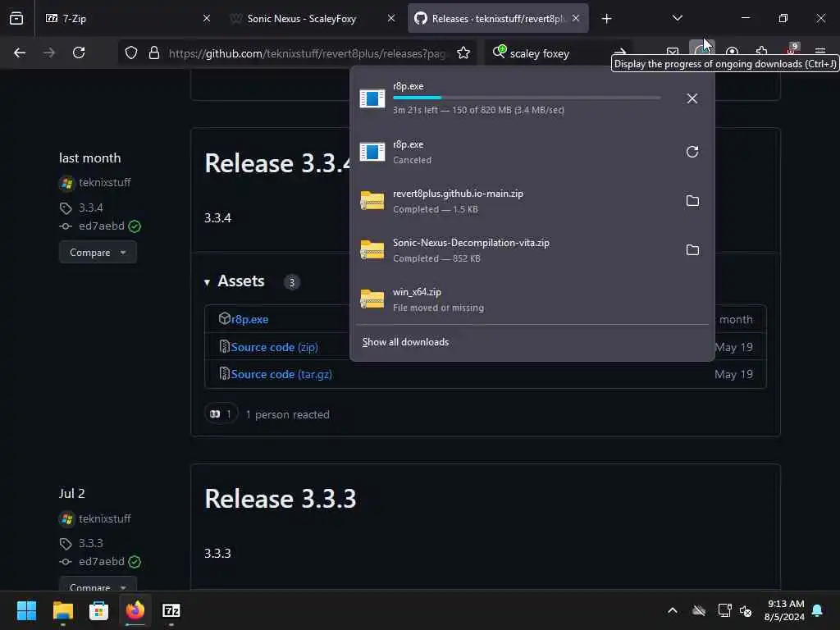Go forward one page

[x=48, y=52]
